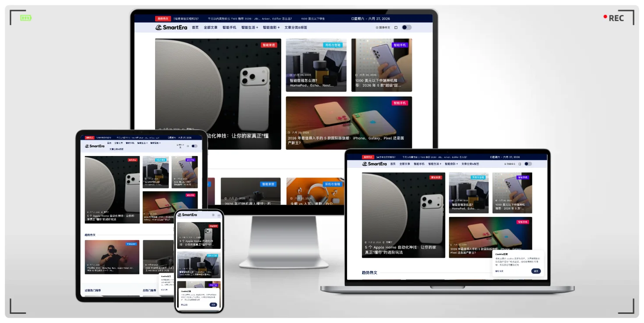Accept cookies on the laptop cookie popup
Viewport: 644px width, 323px height.
pos(536,271)
